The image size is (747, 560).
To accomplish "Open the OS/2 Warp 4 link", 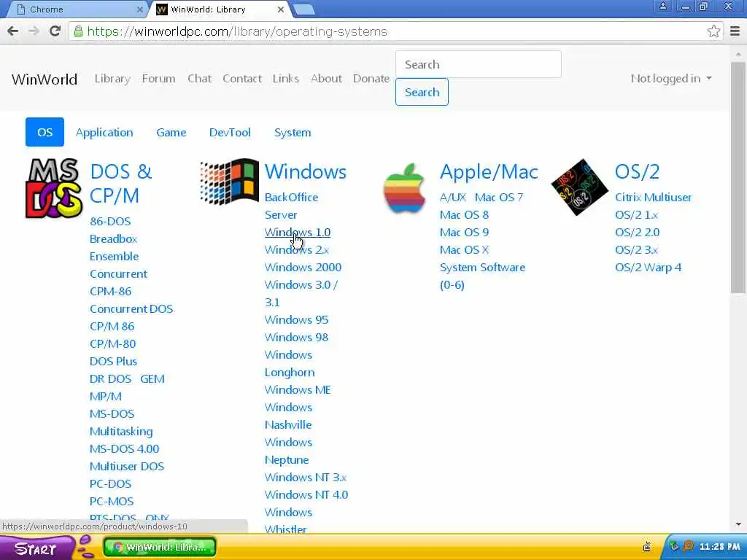I will coord(648,267).
